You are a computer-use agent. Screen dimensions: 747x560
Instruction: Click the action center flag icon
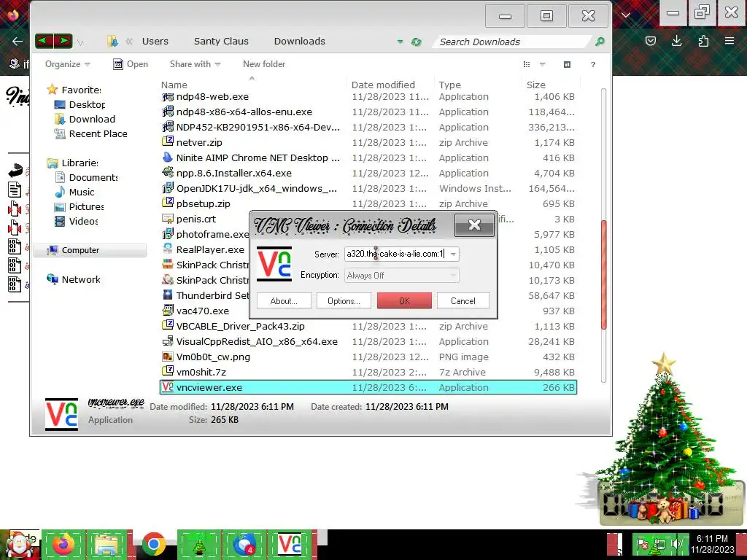643,544
